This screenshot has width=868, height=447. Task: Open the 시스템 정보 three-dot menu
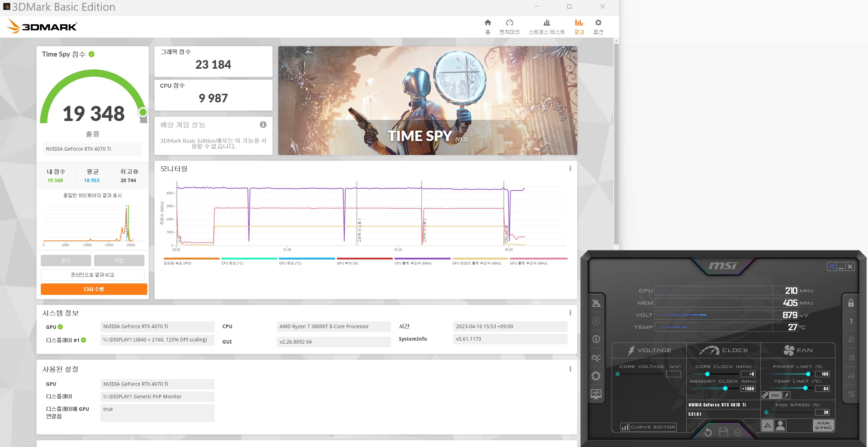pyautogui.click(x=570, y=313)
